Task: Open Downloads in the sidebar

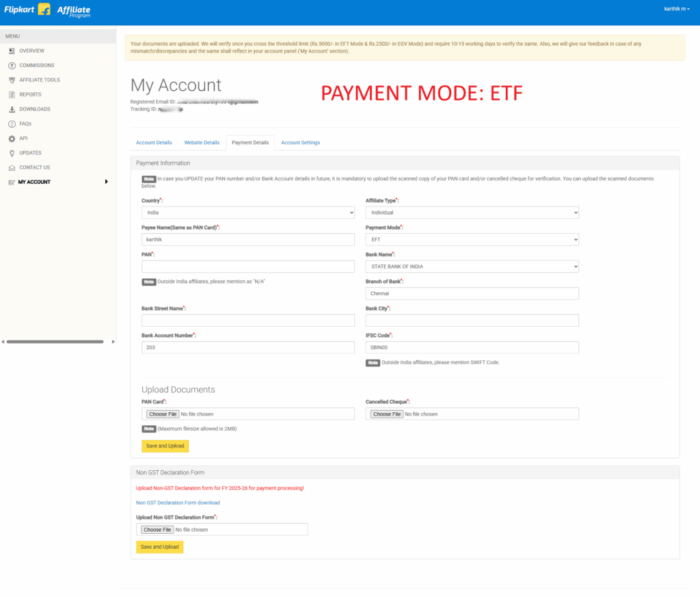Action: [x=35, y=109]
